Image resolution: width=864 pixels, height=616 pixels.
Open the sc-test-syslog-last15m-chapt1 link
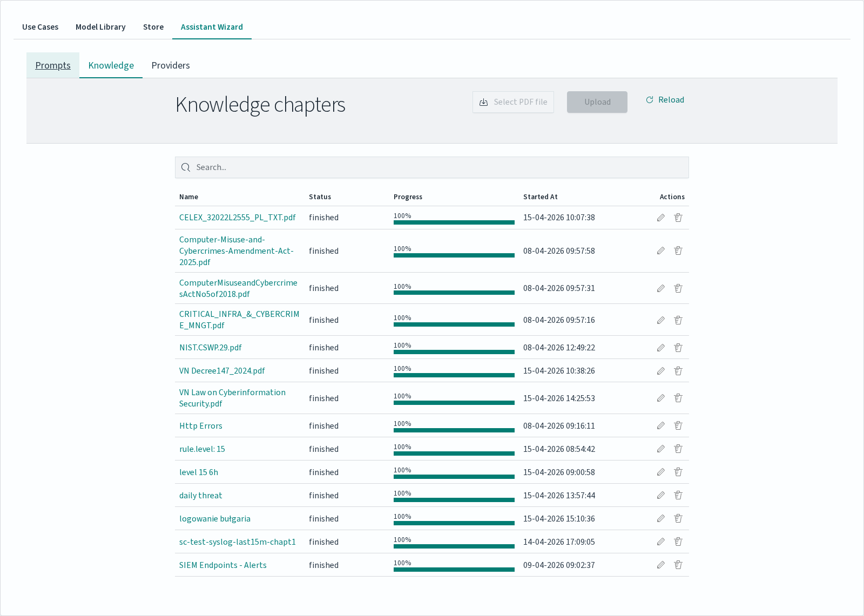click(x=238, y=542)
